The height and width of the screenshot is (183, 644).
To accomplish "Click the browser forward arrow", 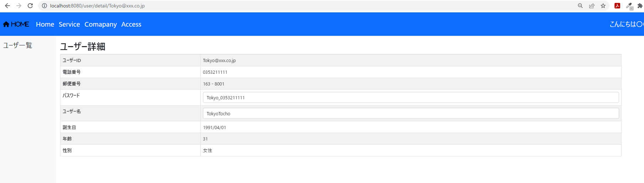I will (19, 6).
